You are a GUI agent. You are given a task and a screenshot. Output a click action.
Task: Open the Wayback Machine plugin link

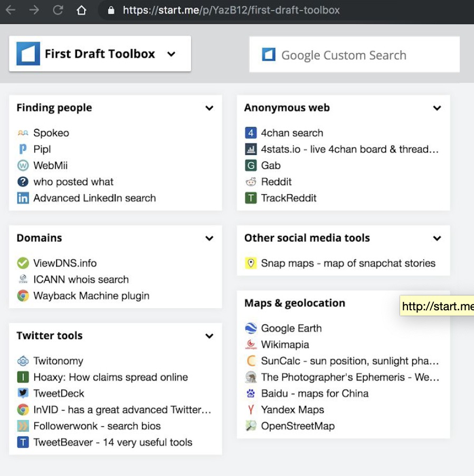(91, 296)
